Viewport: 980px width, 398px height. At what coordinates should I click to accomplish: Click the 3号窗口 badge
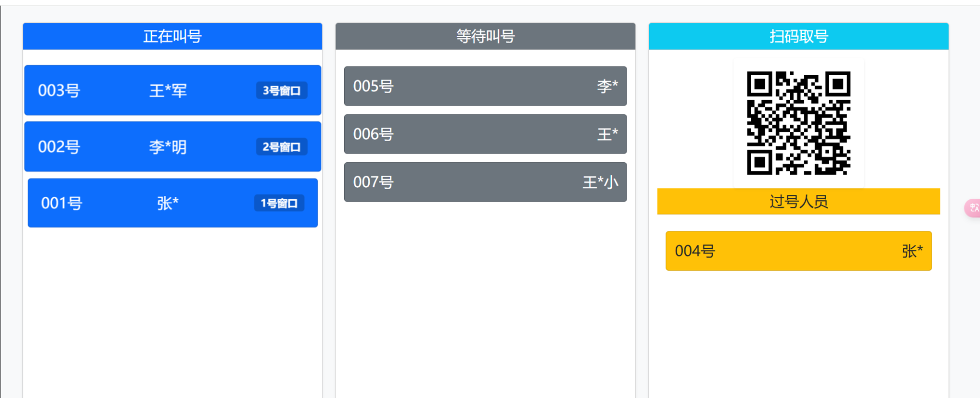click(x=281, y=90)
